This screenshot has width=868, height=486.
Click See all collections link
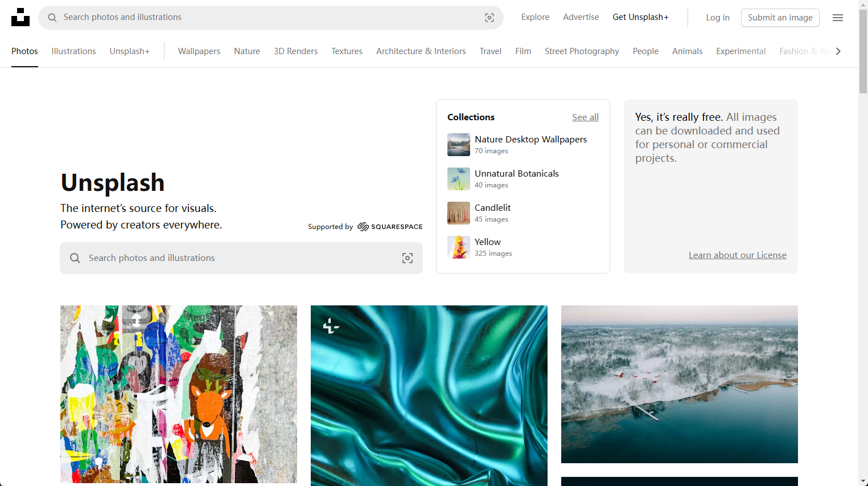[x=585, y=117]
